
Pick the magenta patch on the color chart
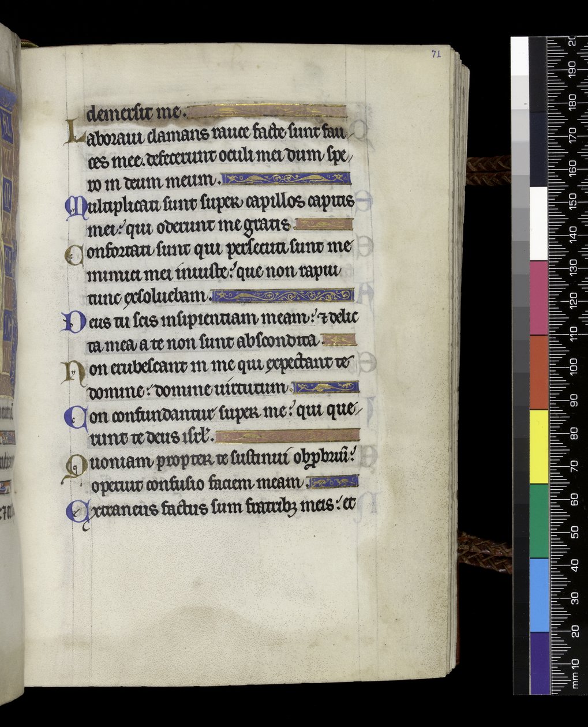click(x=538, y=298)
